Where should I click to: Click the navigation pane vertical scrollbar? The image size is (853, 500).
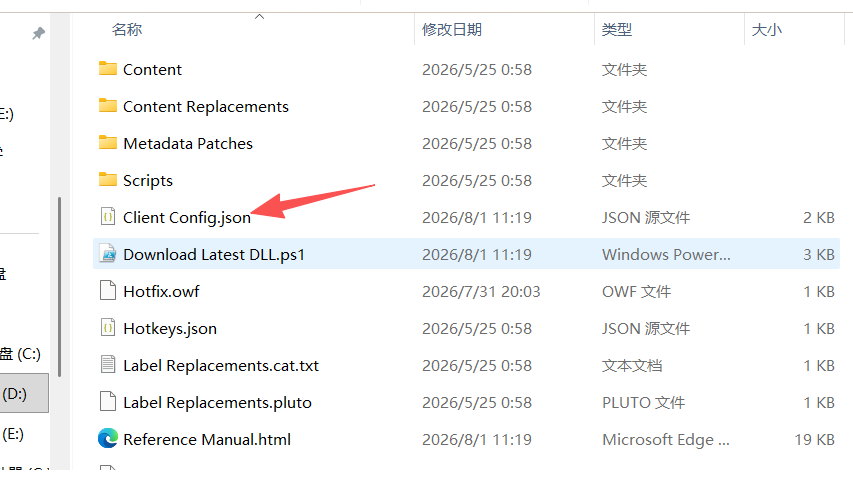pos(59,287)
